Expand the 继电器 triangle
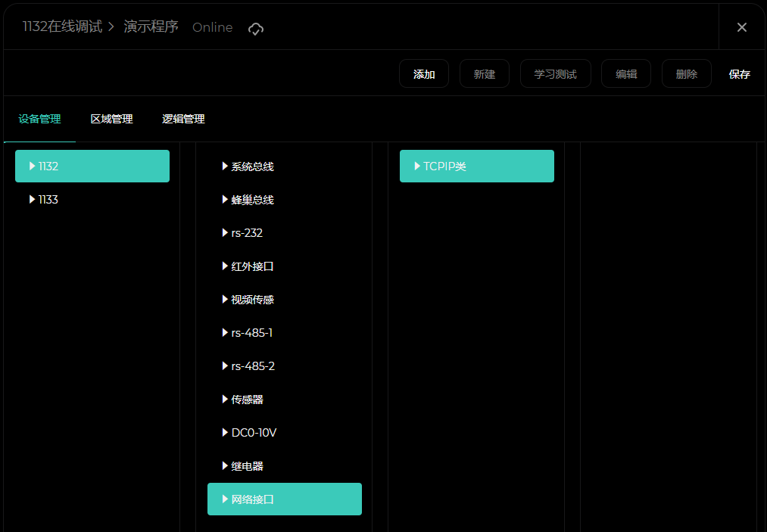767x532 pixels. pyautogui.click(x=225, y=466)
